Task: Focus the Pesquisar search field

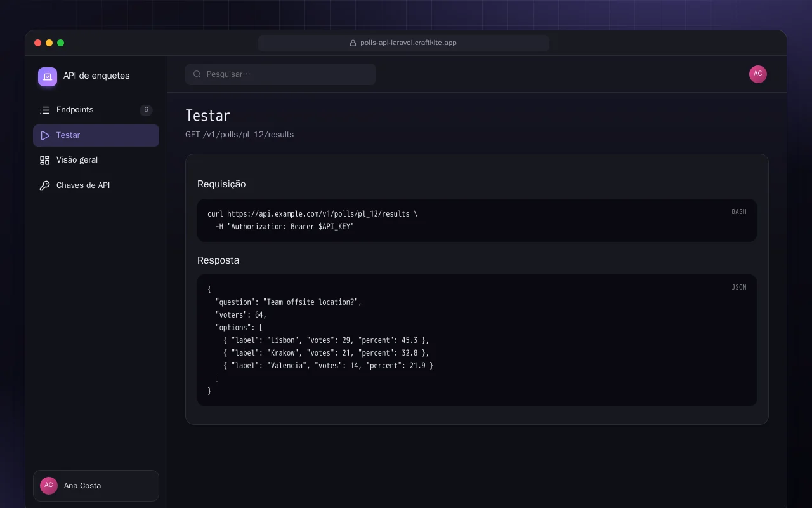Action: (x=280, y=74)
